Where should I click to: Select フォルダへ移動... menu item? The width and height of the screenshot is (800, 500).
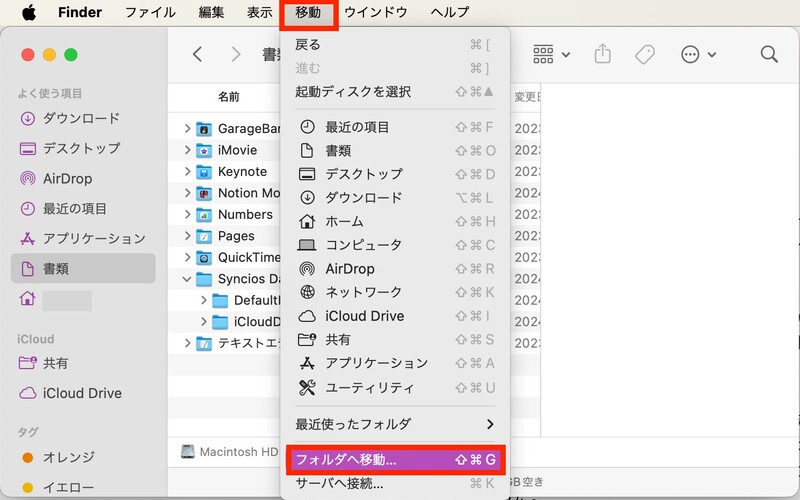click(395, 460)
